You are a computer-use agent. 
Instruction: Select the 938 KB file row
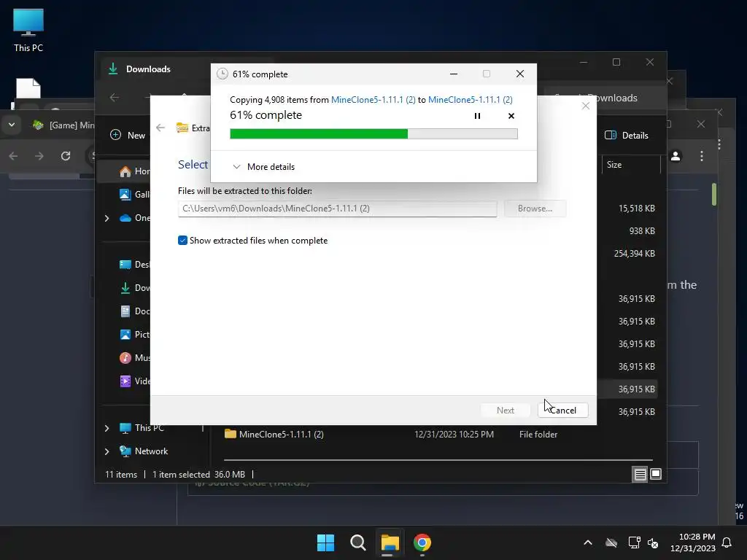(x=641, y=231)
